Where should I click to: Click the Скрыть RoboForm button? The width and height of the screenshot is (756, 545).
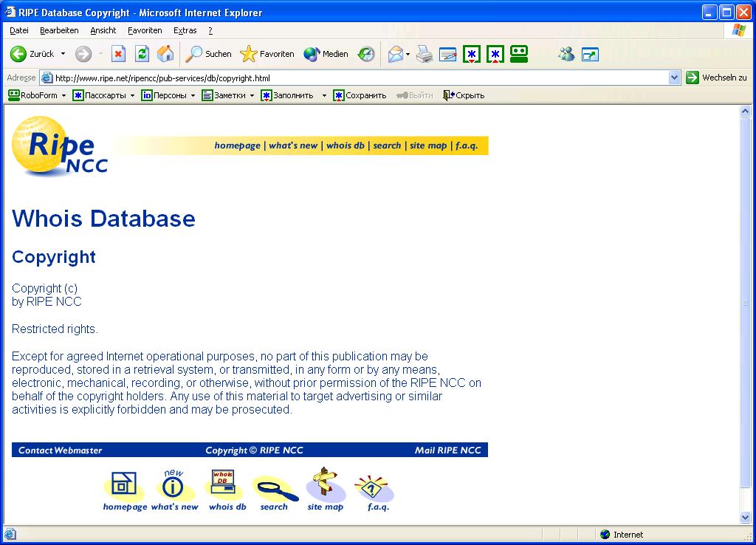[464, 95]
